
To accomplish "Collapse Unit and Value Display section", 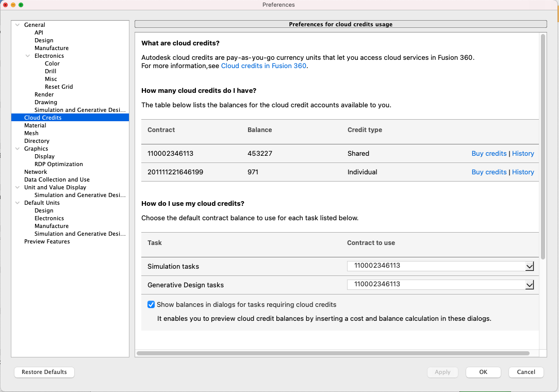I will pos(18,187).
